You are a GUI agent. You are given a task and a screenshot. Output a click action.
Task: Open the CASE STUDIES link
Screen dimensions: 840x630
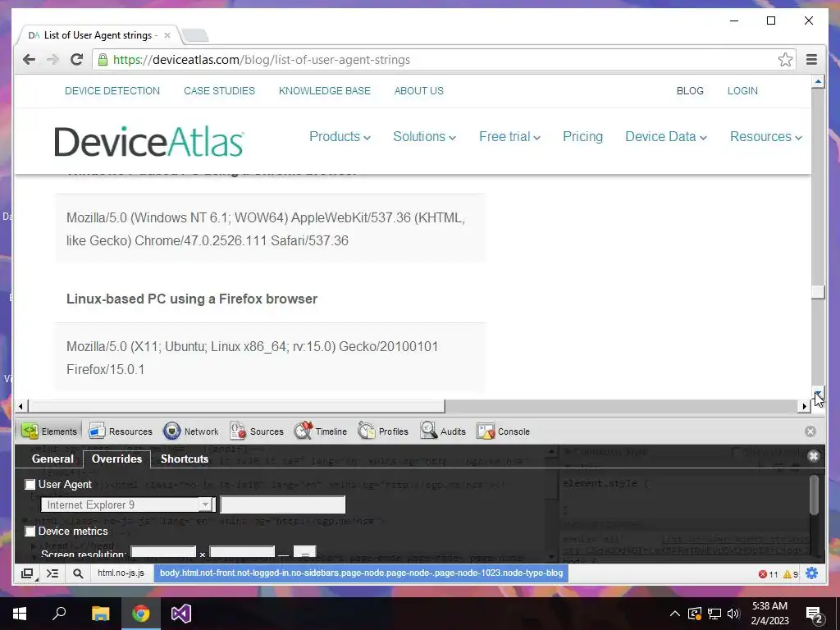(x=219, y=90)
